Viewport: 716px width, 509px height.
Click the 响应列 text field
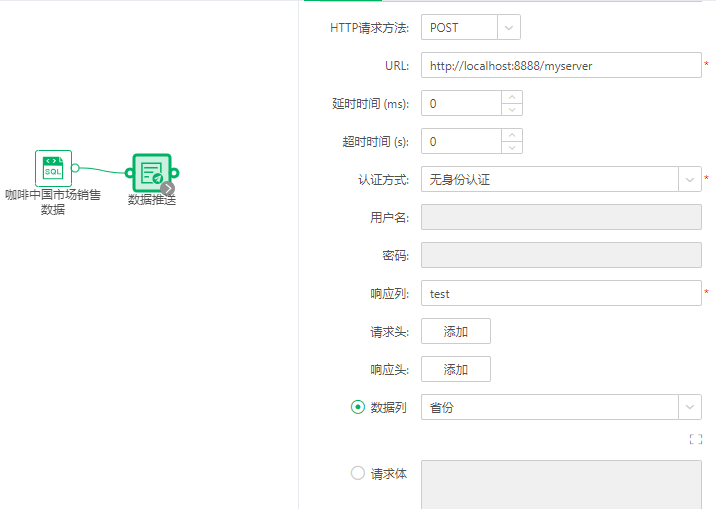[560, 294]
